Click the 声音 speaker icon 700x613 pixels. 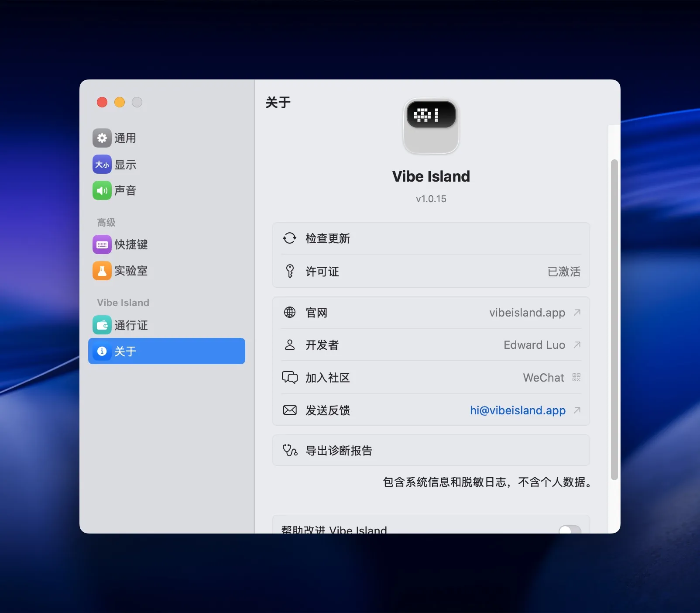[x=102, y=190]
